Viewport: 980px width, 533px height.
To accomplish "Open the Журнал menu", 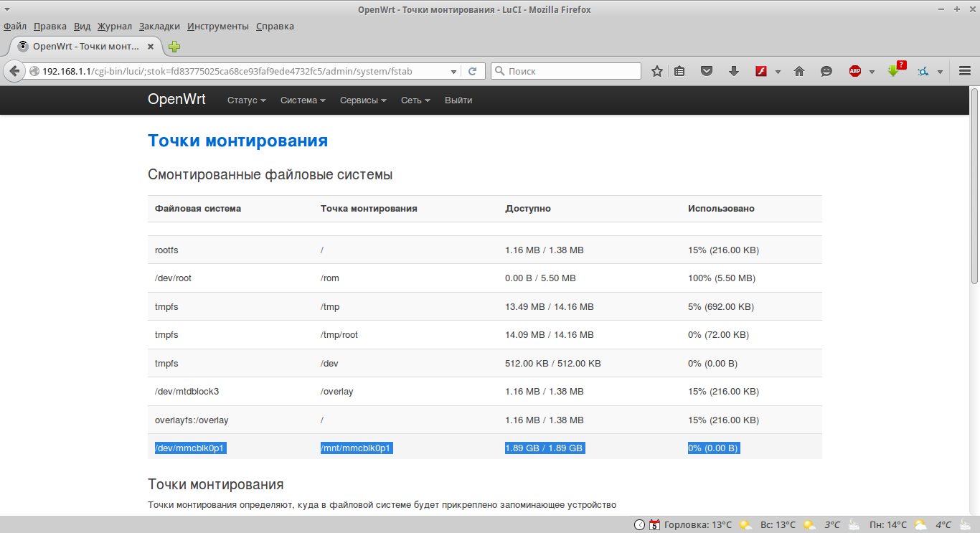I will click(x=115, y=27).
